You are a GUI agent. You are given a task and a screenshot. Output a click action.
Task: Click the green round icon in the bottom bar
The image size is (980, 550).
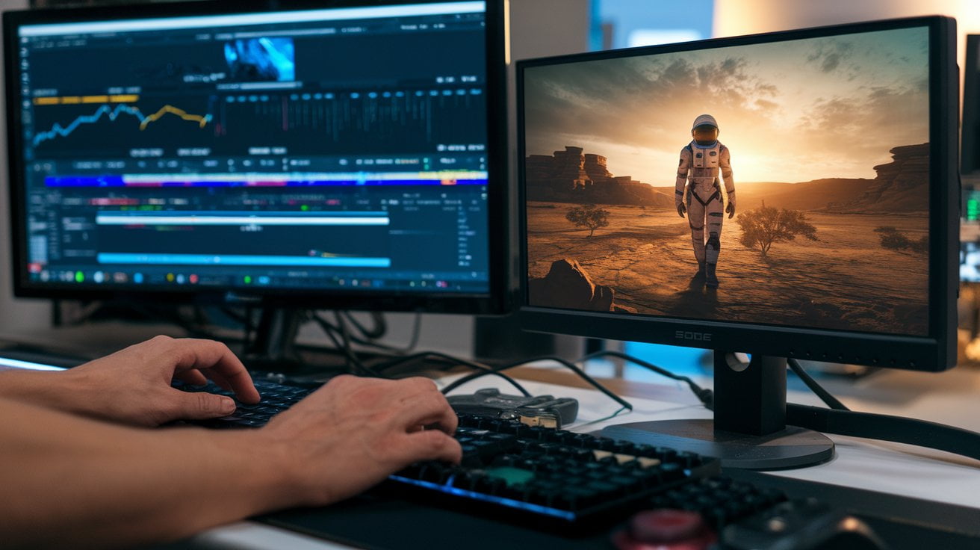pyautogui.click(x=78, y=275)
